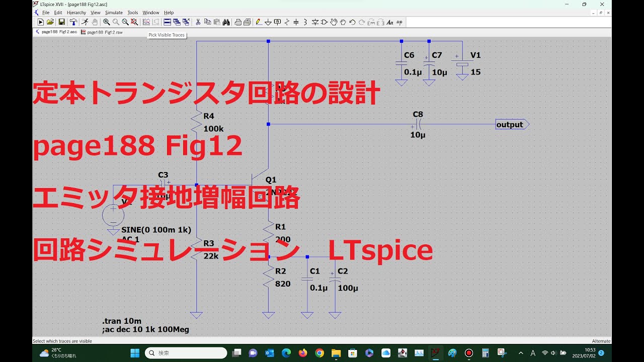Click the C8 capacitor label
The width and height of the screenshot is (644, 362).
(x=418, y=114)
